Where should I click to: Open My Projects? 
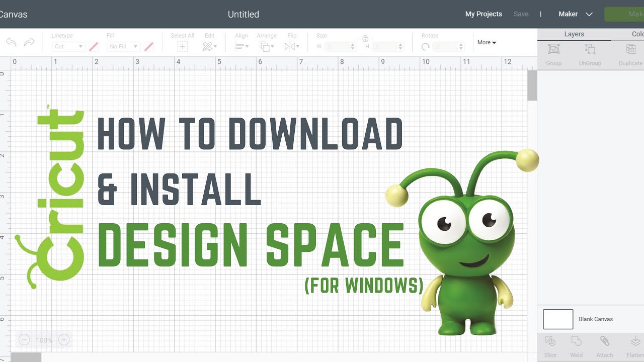pyautogui.click(x=484, y=14)
